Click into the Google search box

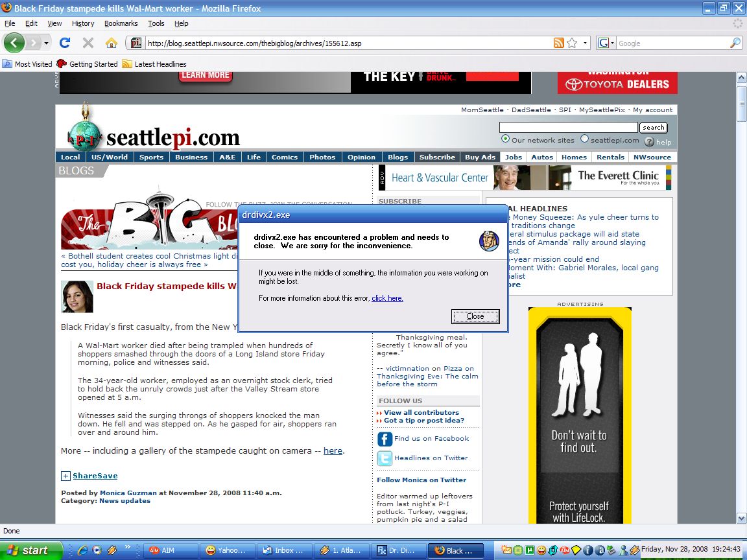point(672,43)
